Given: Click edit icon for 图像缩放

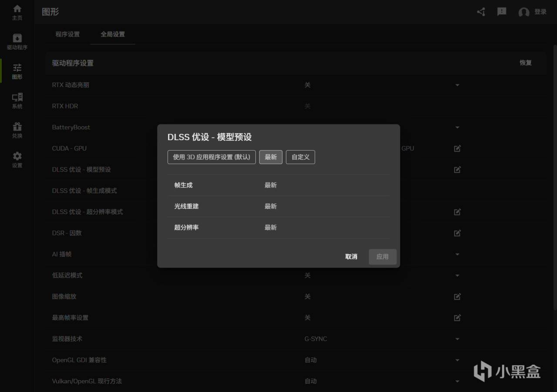Looking at the screenshot, I should click(457, 297).
